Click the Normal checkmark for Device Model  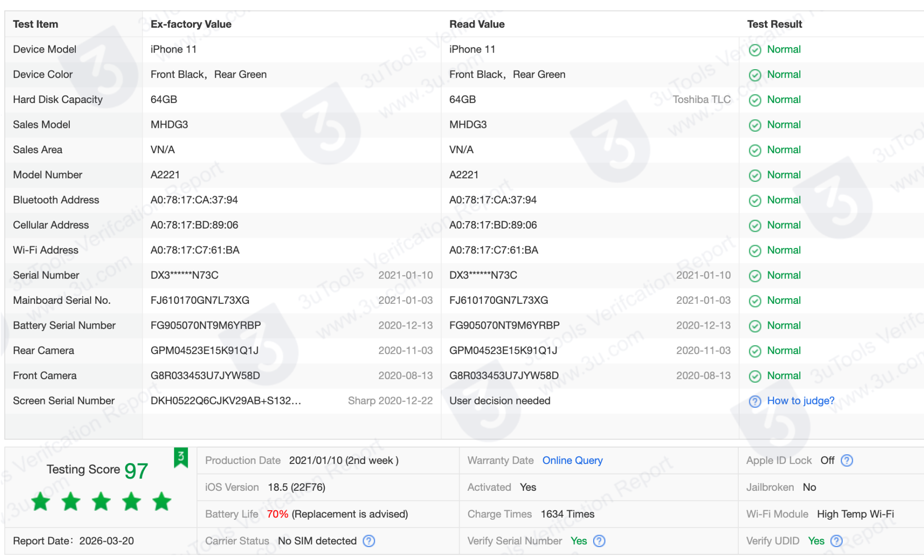(x=755, y=49)
